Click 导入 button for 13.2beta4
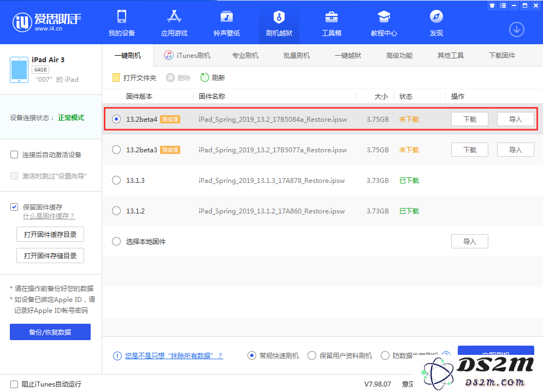The image size is (543, 392). click(x=515, y=119)
